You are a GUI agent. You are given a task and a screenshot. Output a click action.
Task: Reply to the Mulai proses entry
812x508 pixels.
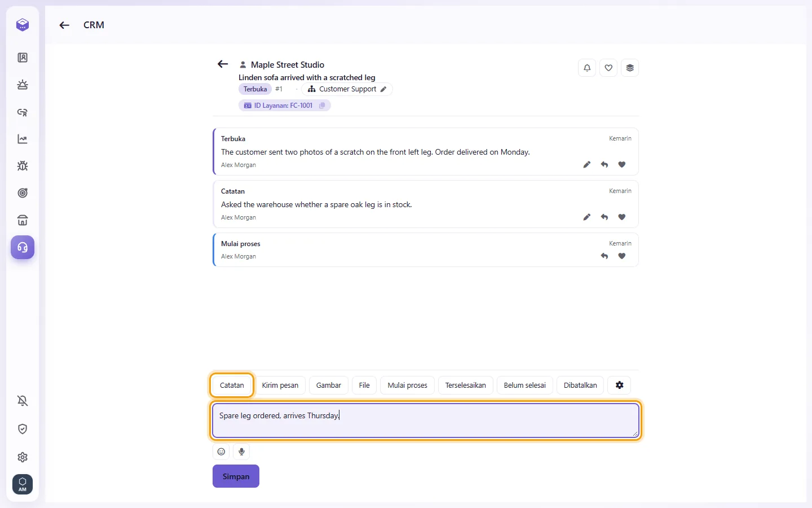pyautogui.click(x=604, y=256)
